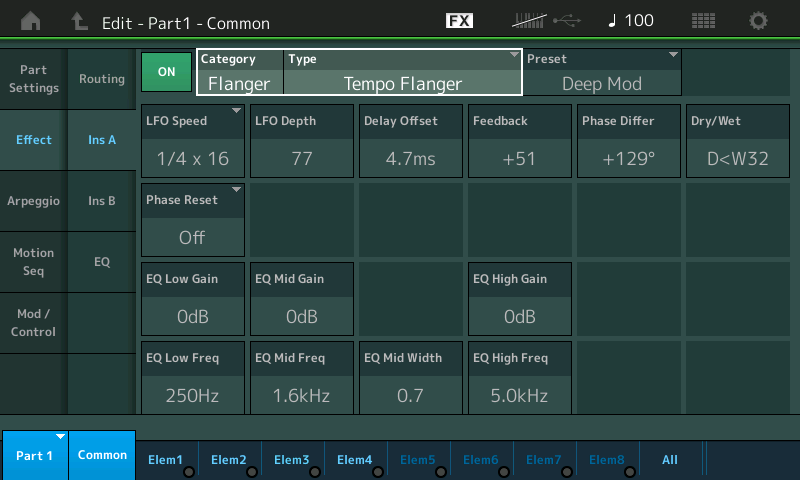Screen dimensions: 800x480
Task: Select Elem5 element button
Action: pos(419,460)
